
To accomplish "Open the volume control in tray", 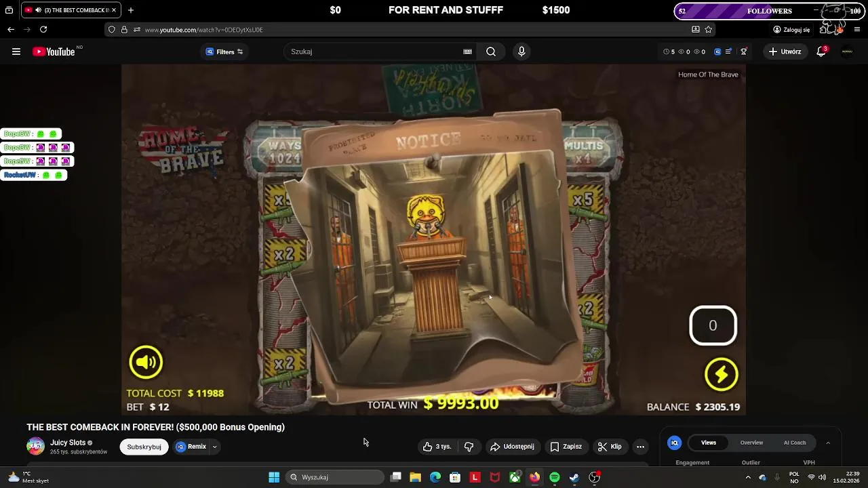I will pos(822,477).
